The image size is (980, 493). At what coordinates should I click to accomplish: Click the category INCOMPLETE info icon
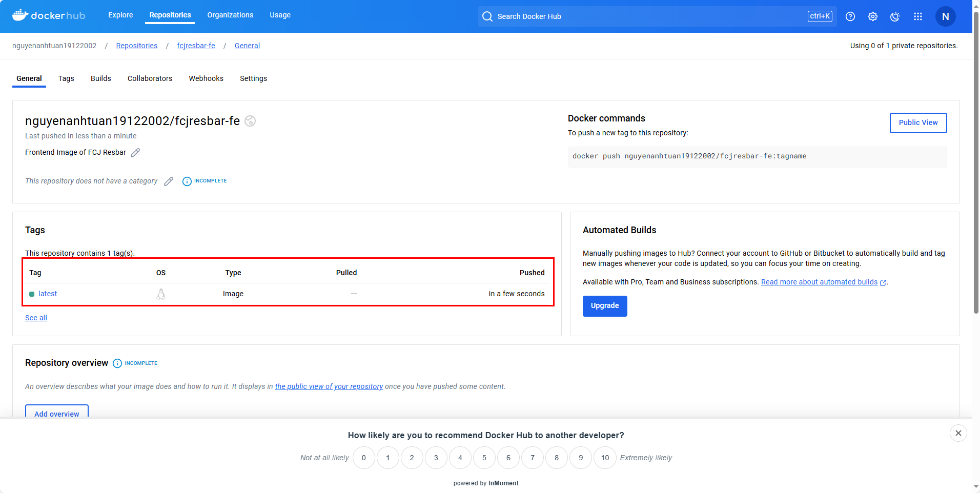(187, 181)
